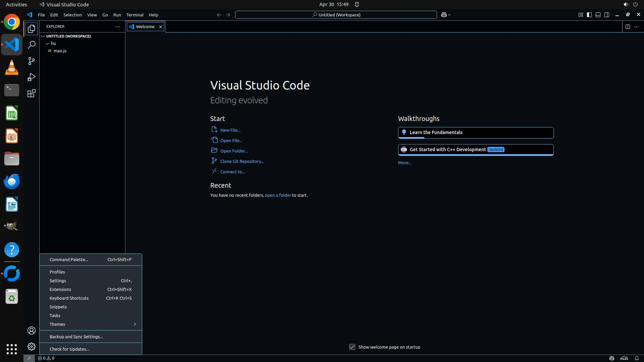Open the Search view in activity bar

[32, 45]
